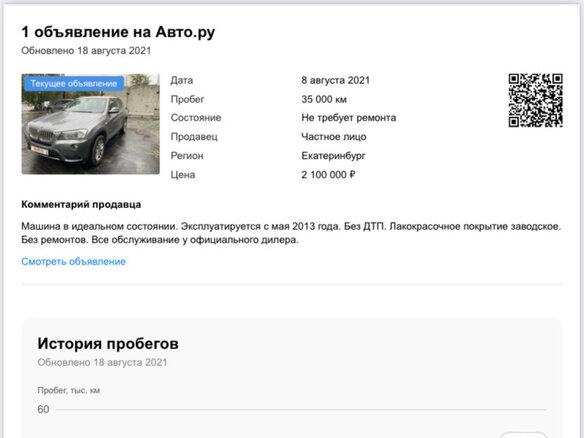Screen dimensions: 584x438
Task: Click the 'Пробег, тыс. км' axis label
Action: coord(69,390)
